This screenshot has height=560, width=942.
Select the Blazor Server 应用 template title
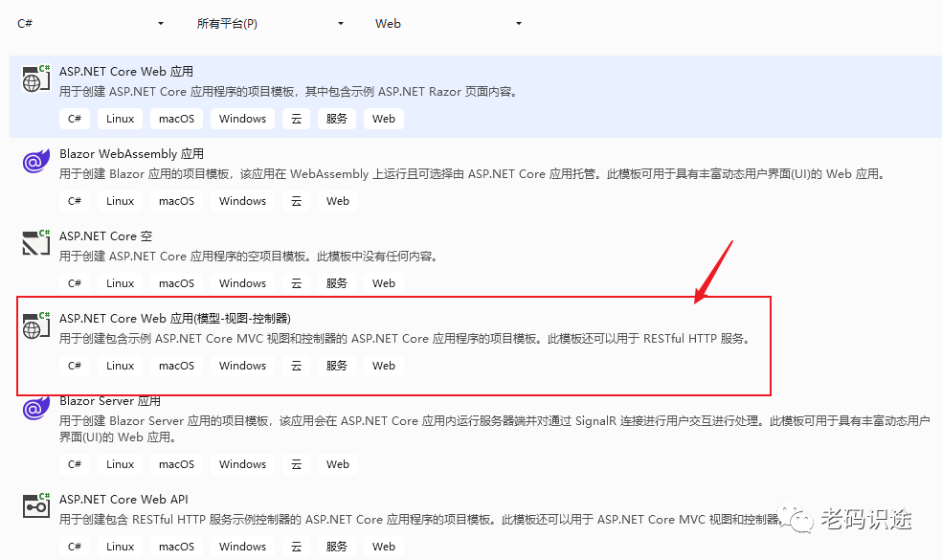point(110,401)
